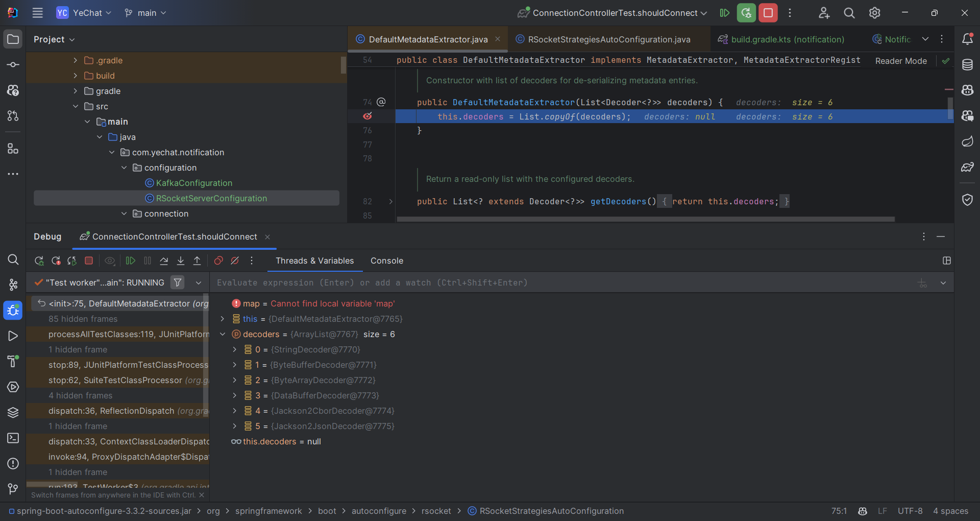Click Step Over icon
Viewport: 980px width, 521px height.
point(164,261)
